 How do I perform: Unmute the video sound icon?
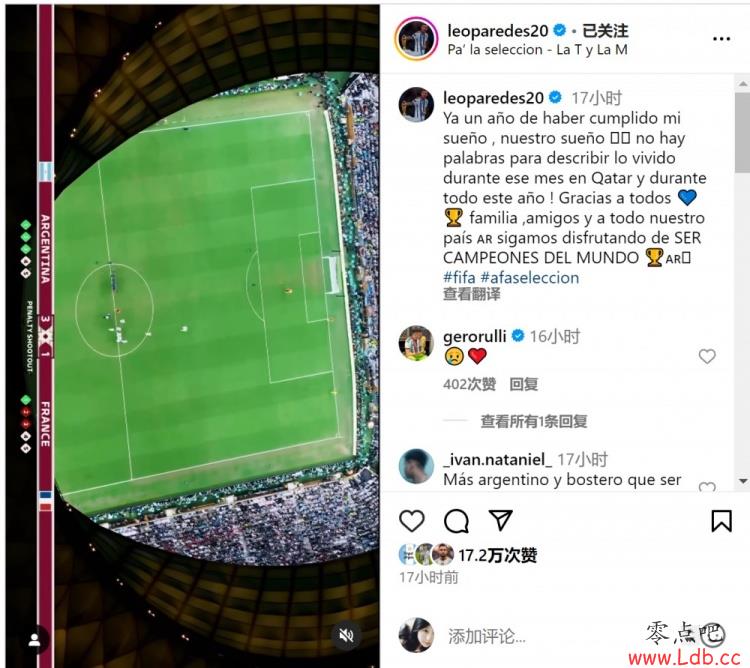[x=346, y=635]
